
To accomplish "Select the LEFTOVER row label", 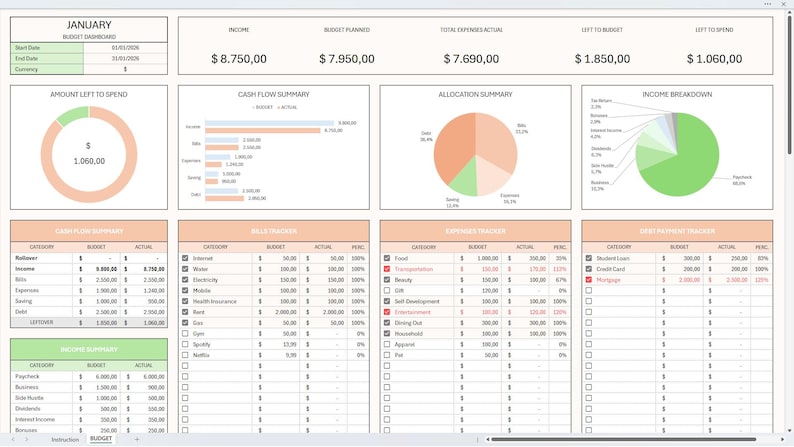I will (42, 322).
